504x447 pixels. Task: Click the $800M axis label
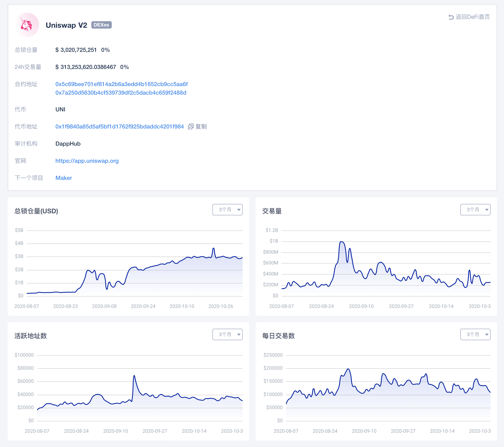point(271,252)
